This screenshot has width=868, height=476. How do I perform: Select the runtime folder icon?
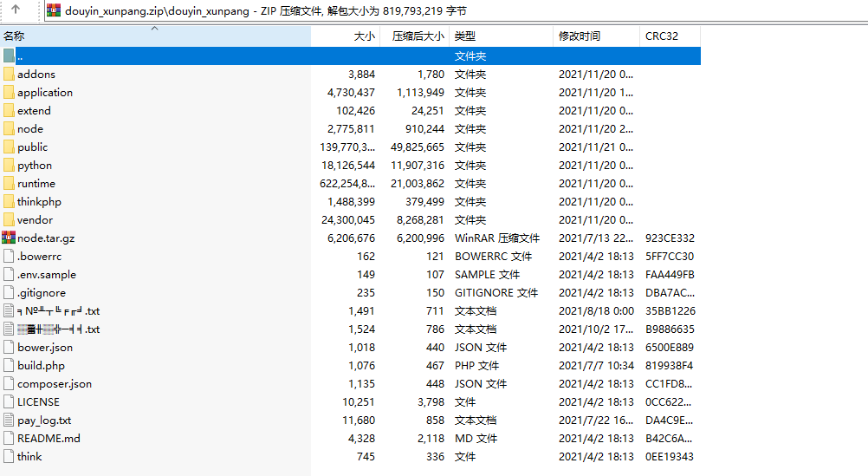9,184
